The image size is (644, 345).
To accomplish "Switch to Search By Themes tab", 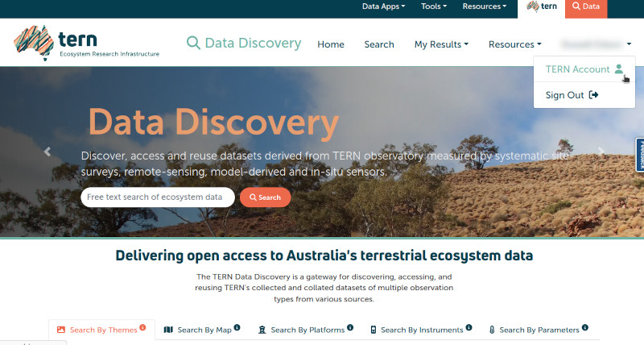I will point(102,330).
